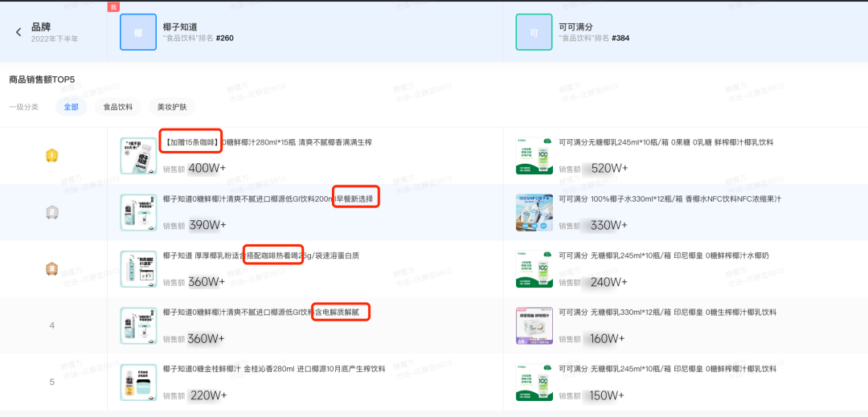Open the 100%椰子水330ml*12瓶 product title
The width and height of the screenshot is (868, 417).
(x=669, y=198)
